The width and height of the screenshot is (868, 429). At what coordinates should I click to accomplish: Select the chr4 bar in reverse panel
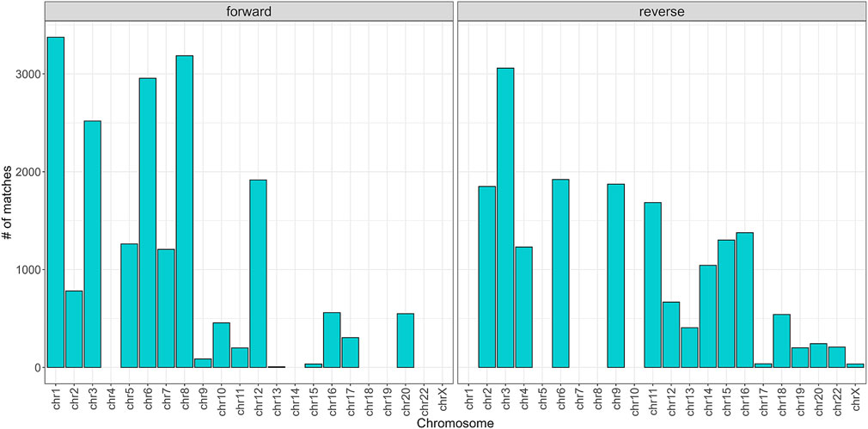[x=523, y=307]
